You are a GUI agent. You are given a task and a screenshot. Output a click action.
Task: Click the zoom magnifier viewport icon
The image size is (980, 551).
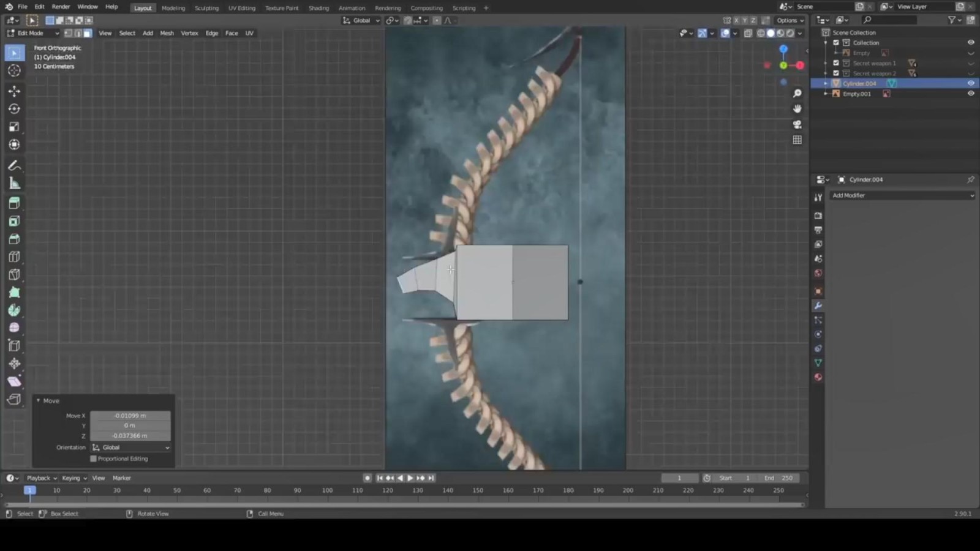tap(797, 94)
